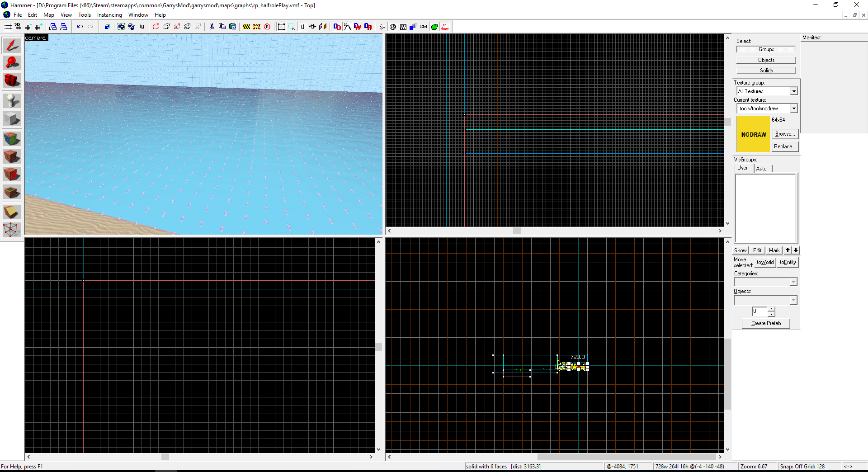Screen dimensions: 868x472
Task: Toggle the 3D grid display
Action: [18, 27]
